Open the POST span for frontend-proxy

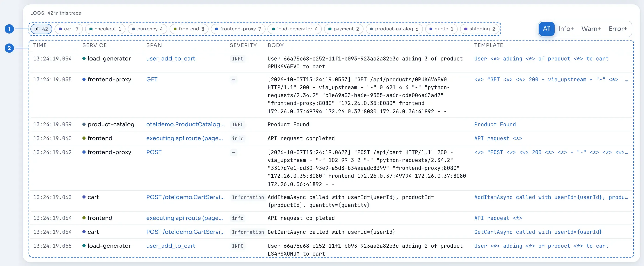point(154,152)
